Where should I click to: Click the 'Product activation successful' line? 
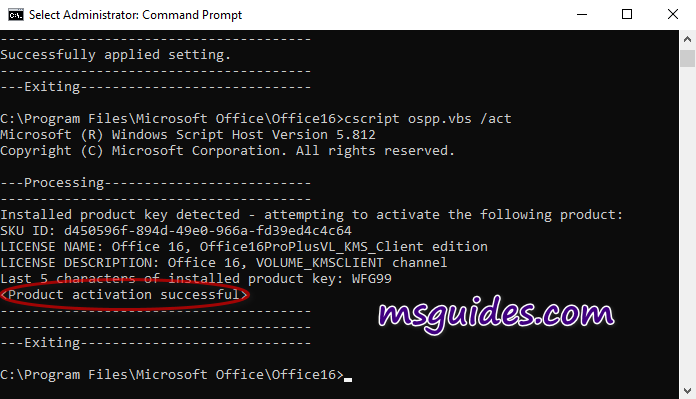[x=124, y=295]
